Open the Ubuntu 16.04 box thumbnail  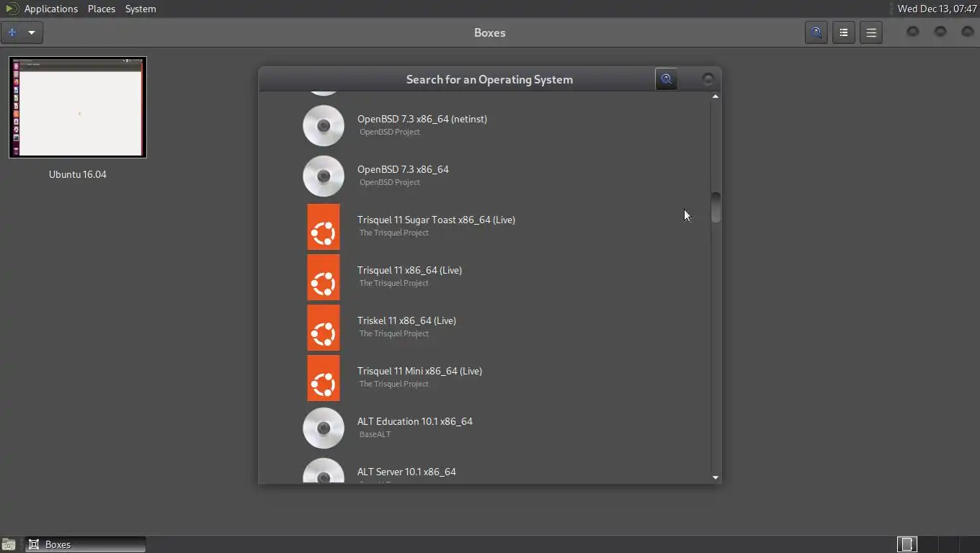78,107
